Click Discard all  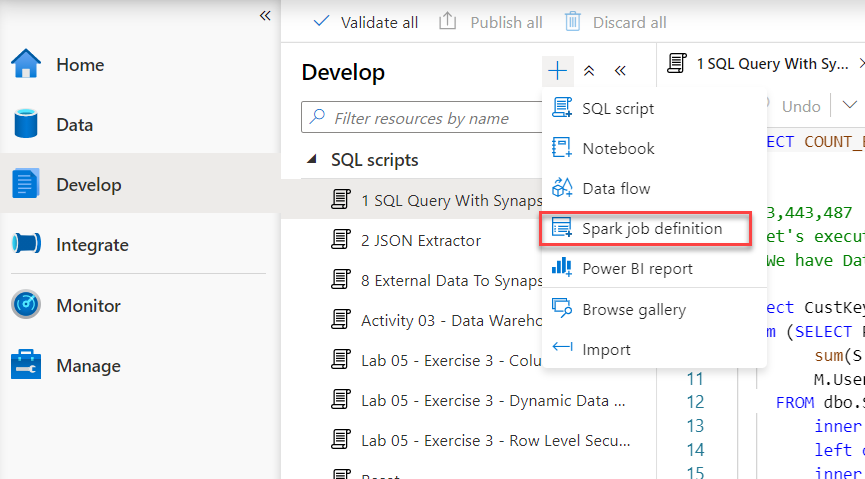[616, 23]
